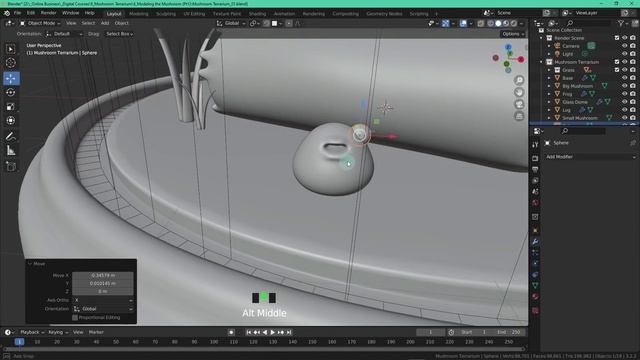Image resolution: width=640 pixels, height=360 pixels.
Task: Click the current frame marker in timeline
Action: coord(19,342)
